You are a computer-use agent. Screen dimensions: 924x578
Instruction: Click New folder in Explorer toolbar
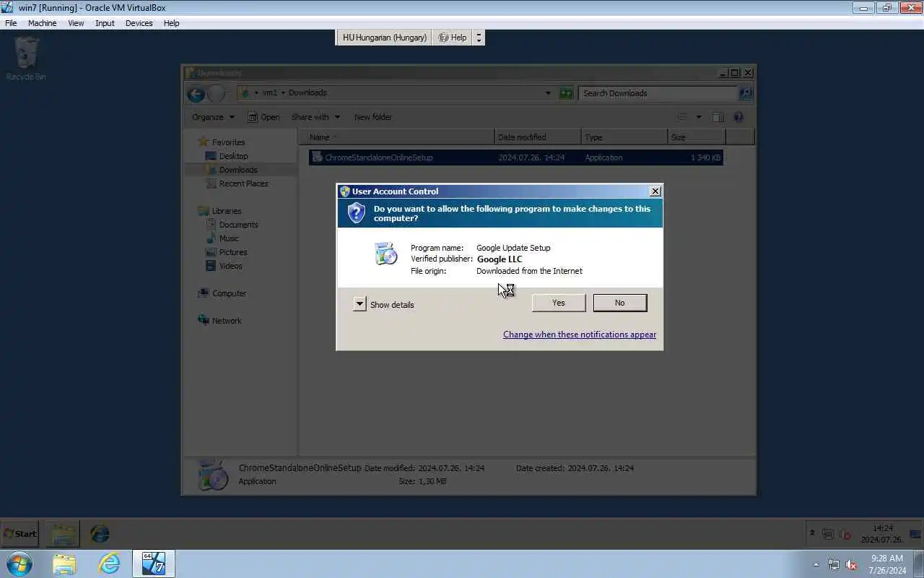pyautogui.click(x=373, y=117)
